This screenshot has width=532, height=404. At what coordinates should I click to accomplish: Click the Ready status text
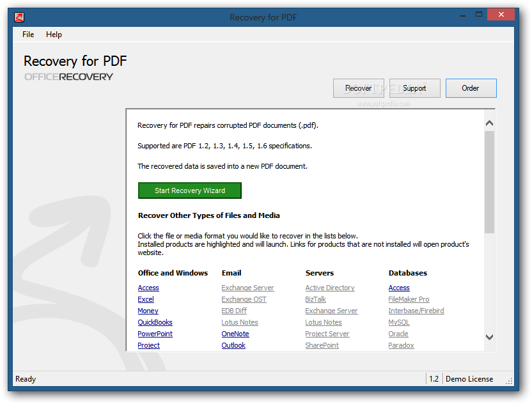(x=26, y=379)
